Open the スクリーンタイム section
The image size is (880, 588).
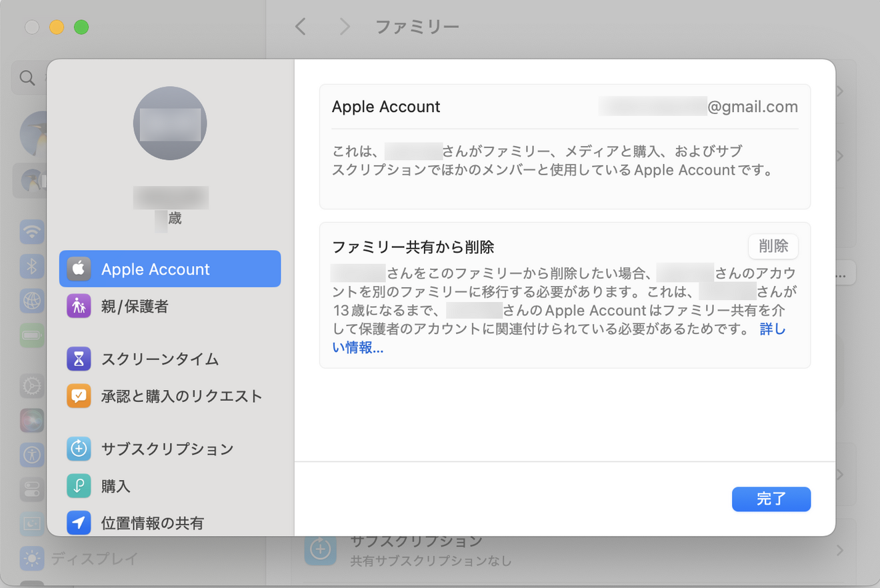tap(170, 359)
